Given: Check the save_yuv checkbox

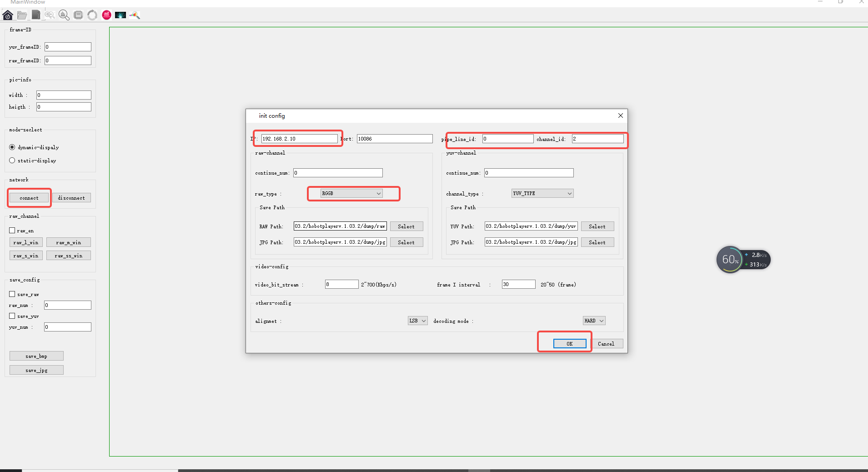Looking at the screenshot, I should (12, 316).
